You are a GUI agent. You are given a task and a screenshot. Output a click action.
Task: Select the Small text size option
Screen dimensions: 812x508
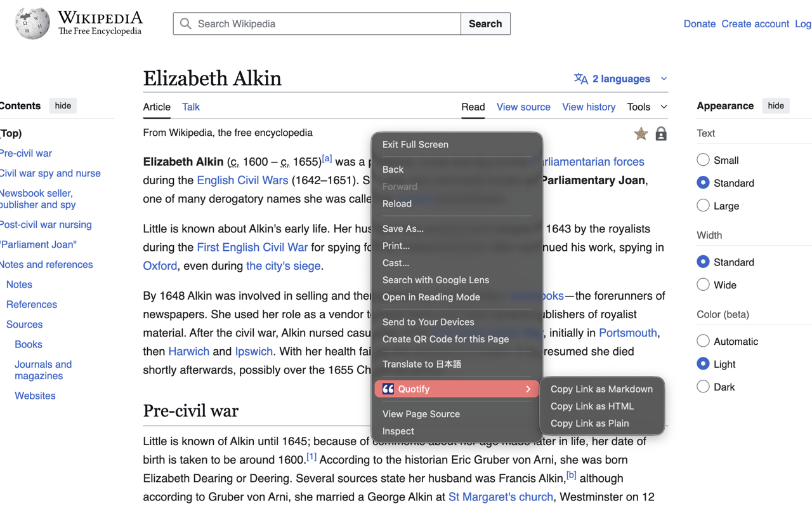coord(703,160)
